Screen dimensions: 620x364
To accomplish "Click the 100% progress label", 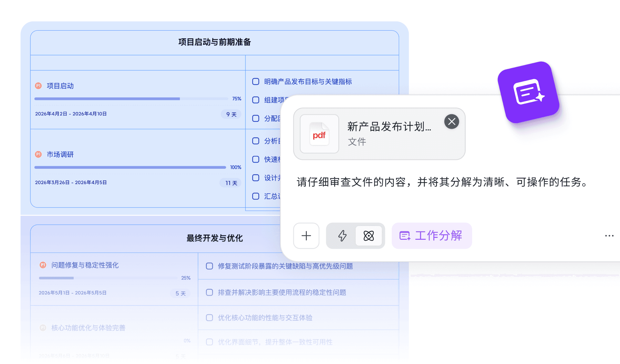I will point(236,167).
